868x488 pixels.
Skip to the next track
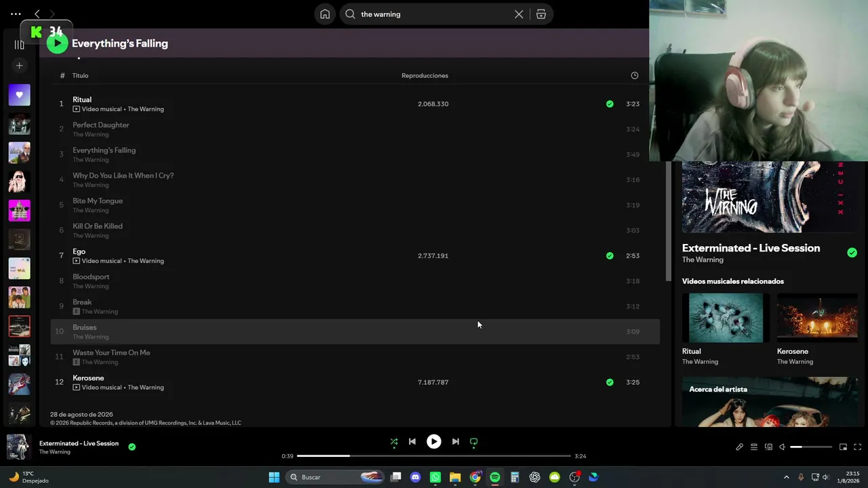pos(456,442)
